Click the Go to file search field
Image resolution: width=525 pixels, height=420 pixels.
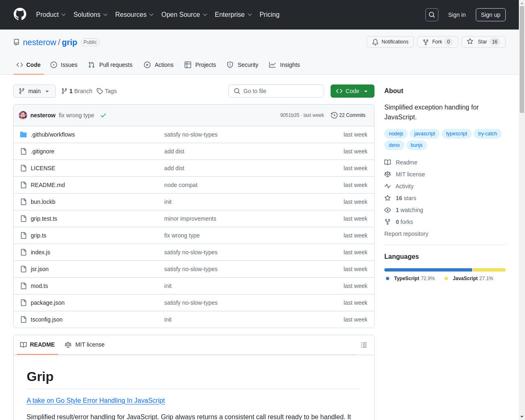point(276,91)
